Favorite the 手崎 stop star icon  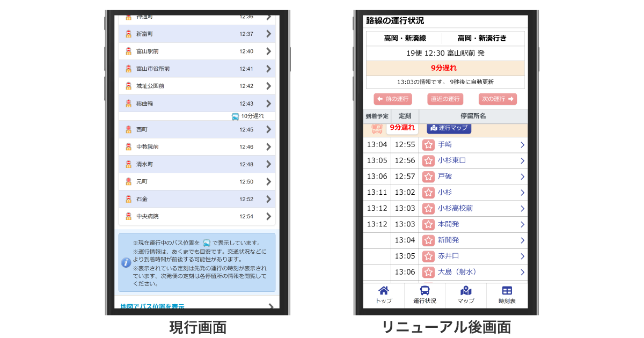pos(428,145)
